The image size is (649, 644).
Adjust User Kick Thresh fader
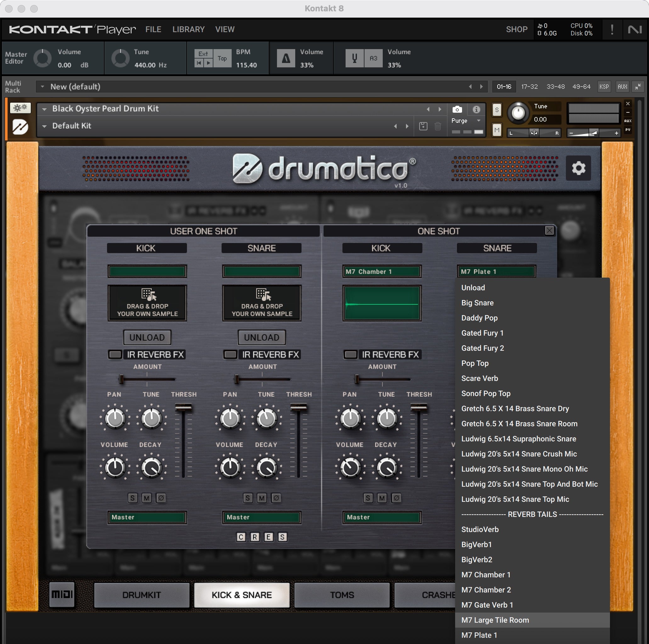[183, 408]
